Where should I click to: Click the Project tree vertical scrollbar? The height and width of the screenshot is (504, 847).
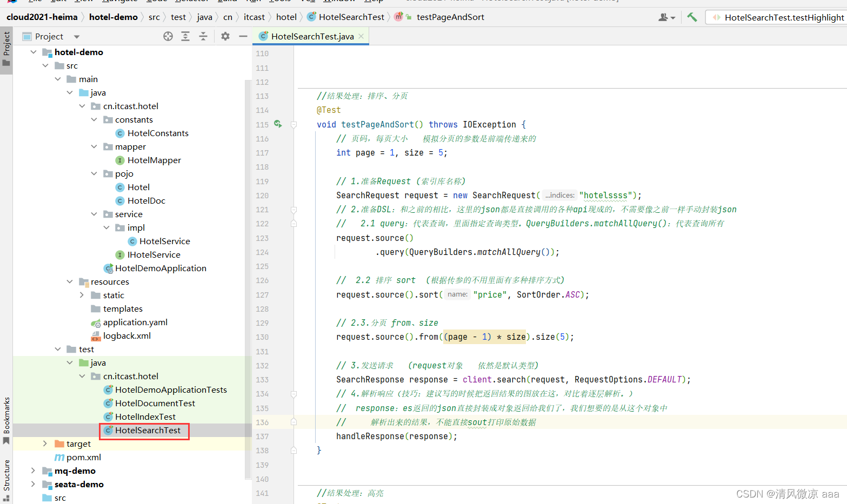pyautogui.click(x=248, y=279)
